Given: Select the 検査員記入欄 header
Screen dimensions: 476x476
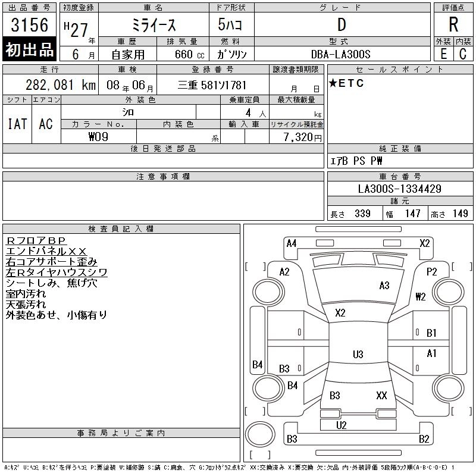Looking at the screenshot, I should 121,229.
